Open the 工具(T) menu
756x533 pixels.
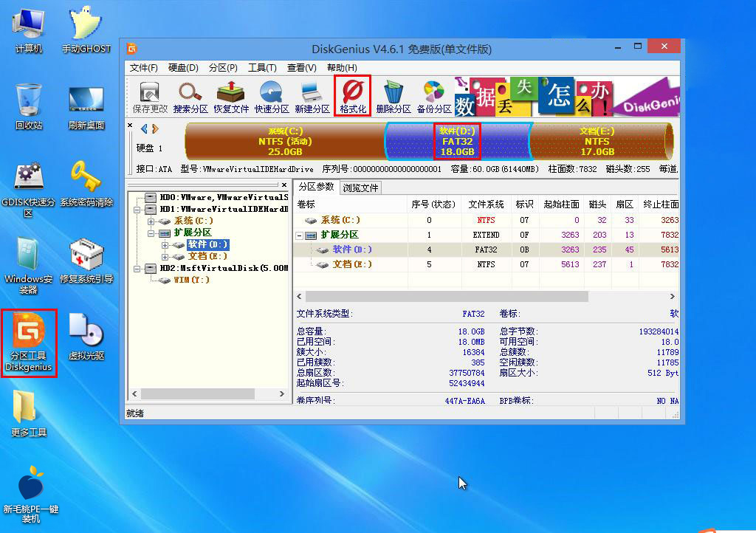tap(262, 67)
